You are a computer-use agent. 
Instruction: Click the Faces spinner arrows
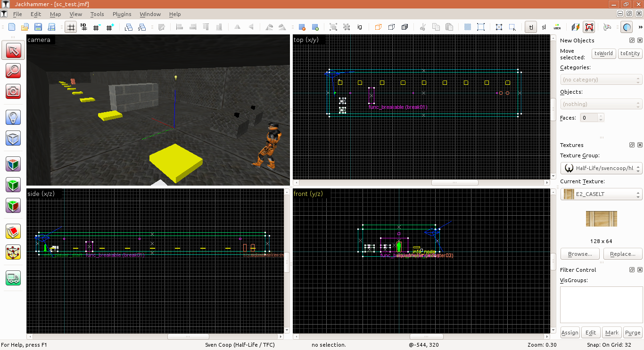coord(601,118)
